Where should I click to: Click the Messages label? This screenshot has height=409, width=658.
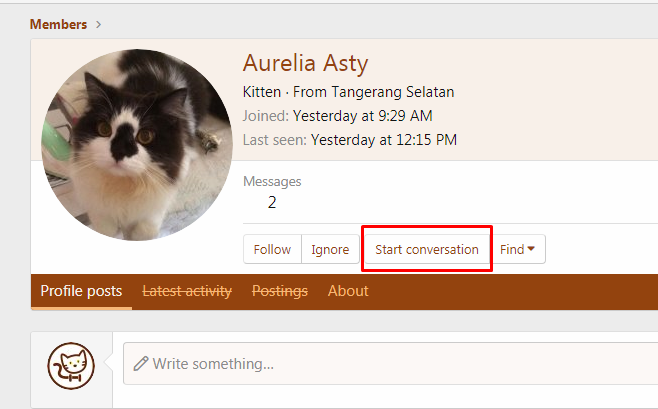(272, 181)
